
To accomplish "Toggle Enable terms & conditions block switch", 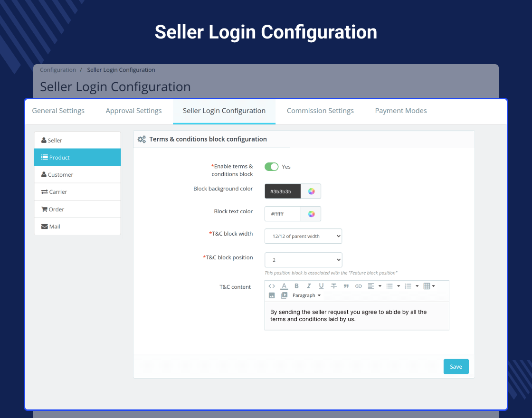I will pyautogui.click(x=271, y=167).
